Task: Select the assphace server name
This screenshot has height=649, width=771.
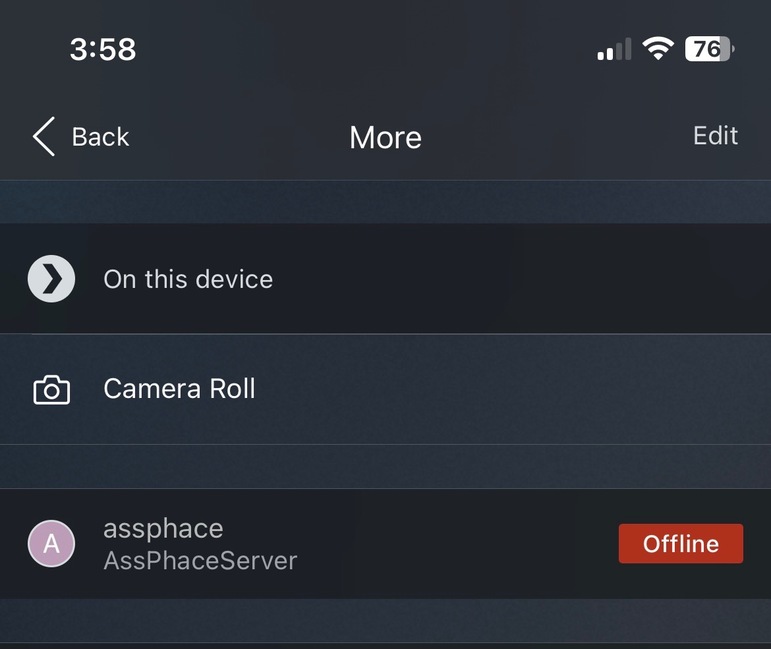Action: coord(163,529)
